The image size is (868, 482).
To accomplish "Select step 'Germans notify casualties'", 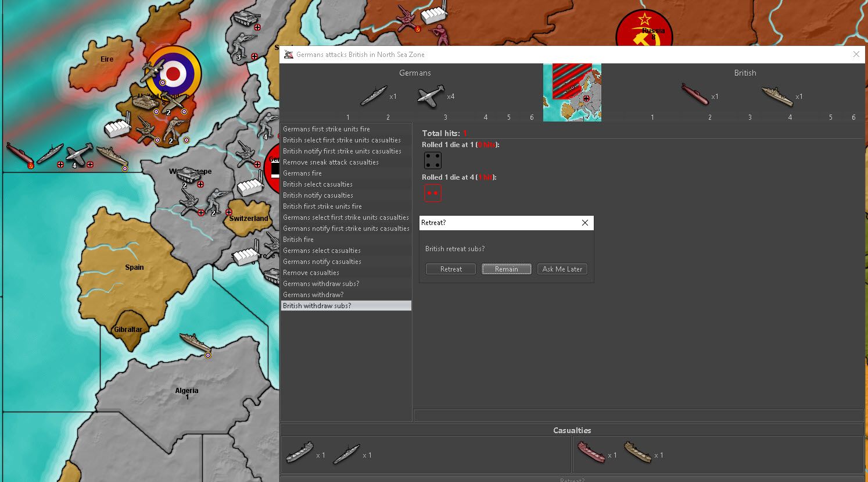I will (346, 262).
